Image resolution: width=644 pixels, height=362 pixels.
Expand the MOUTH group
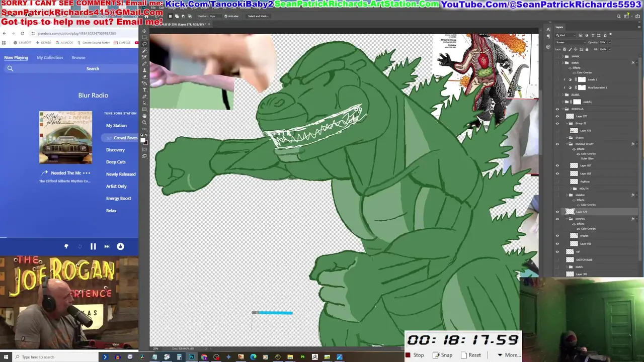click(x=571, y=189)
